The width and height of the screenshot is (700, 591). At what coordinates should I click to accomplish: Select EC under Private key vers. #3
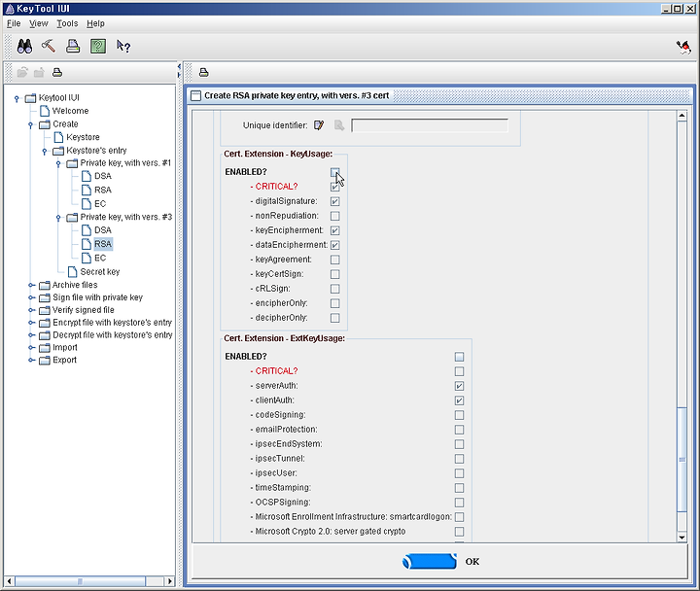[x=100, y=258]
